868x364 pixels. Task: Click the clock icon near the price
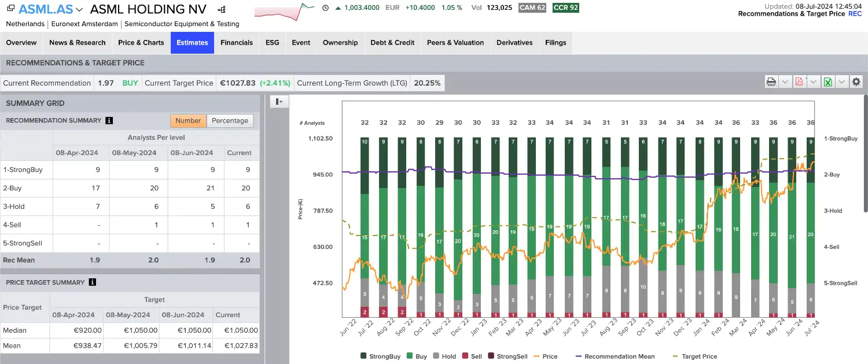(325, 8)
